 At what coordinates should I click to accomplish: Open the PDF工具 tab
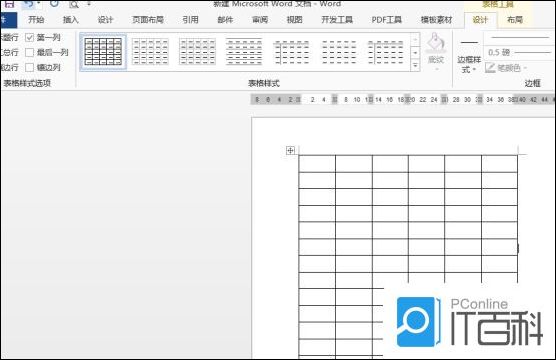click(387, 20)
